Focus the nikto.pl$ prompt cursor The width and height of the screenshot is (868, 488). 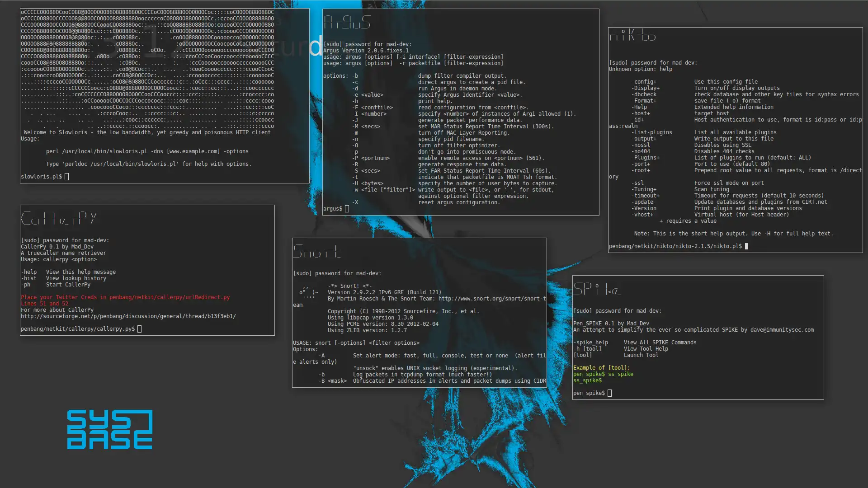(746, 246)
